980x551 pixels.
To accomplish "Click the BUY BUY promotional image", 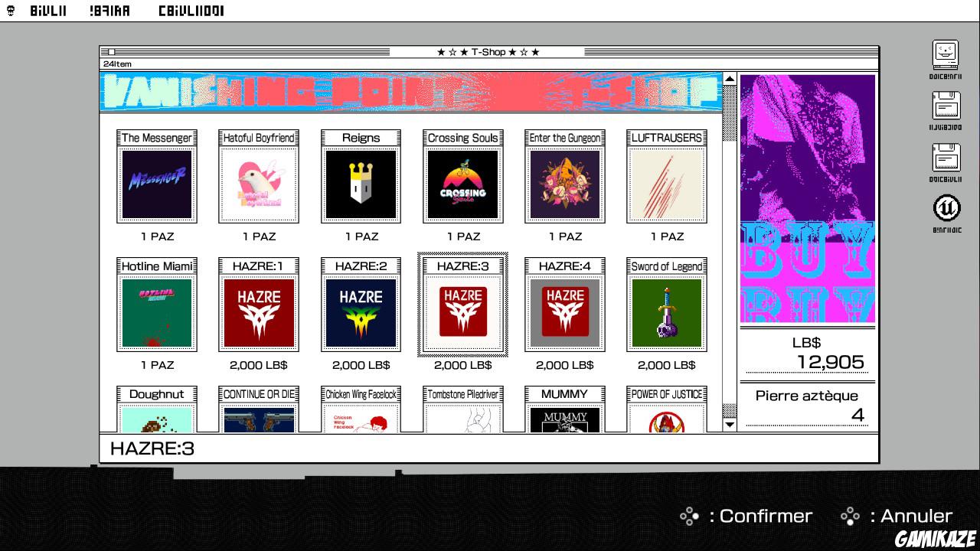I will point(808,198).
